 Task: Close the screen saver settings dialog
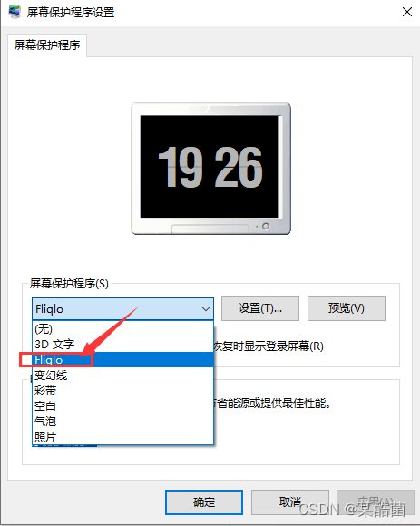coord(407,12)
